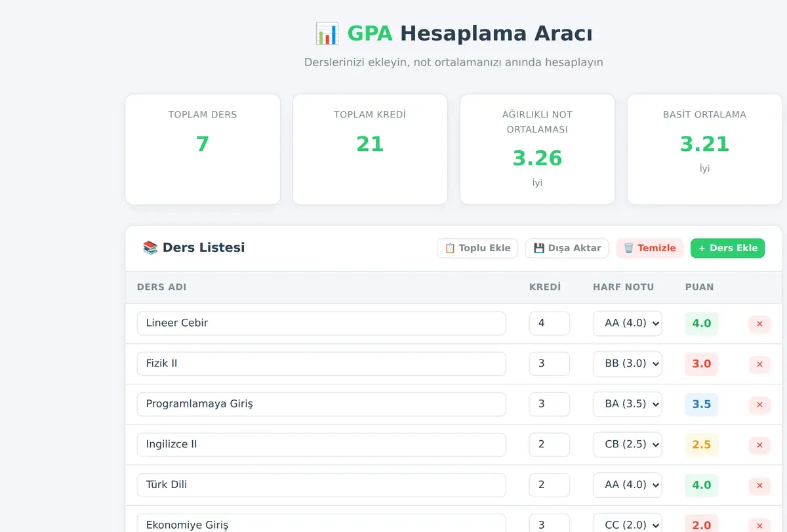Open the Fizik II grade dropdown
This screenshot has width=787, height=532.
click(x=627, y=364)
